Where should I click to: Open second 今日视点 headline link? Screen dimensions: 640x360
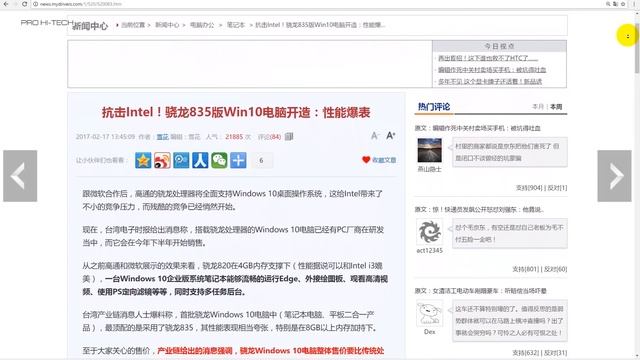tap(492, 70)
